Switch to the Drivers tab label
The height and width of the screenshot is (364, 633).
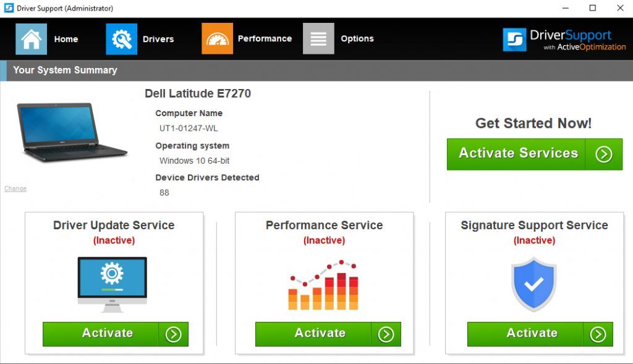pyautogui.click(x=158, y=39)
